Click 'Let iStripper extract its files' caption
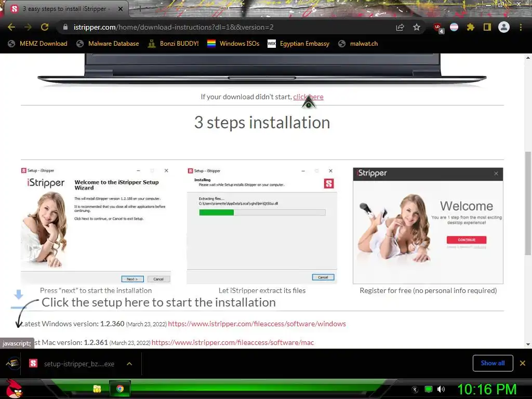Image resolution: width=532 pixels, height=399 pixels. [262, 290]
